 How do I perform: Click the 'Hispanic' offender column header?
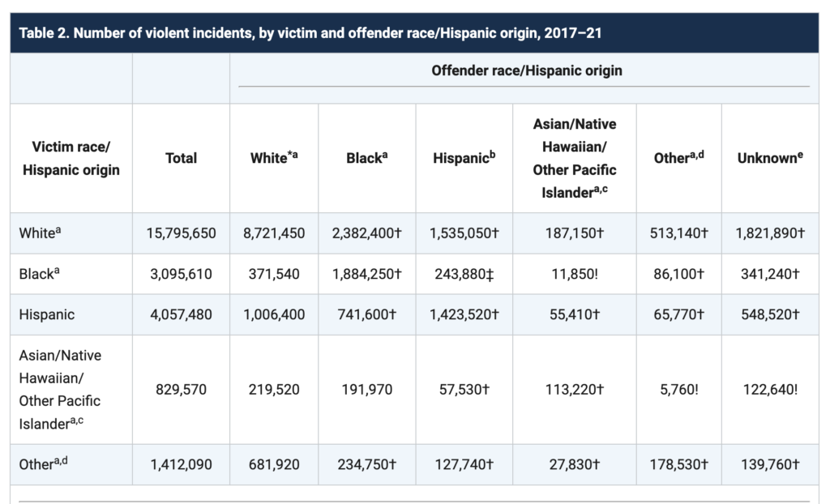pyautogui.click(x=464, y=158)
